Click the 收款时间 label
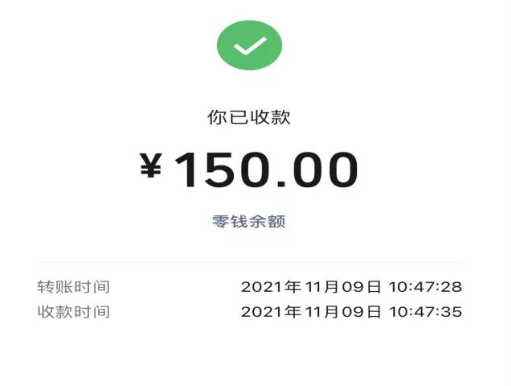 pos(73,312)
